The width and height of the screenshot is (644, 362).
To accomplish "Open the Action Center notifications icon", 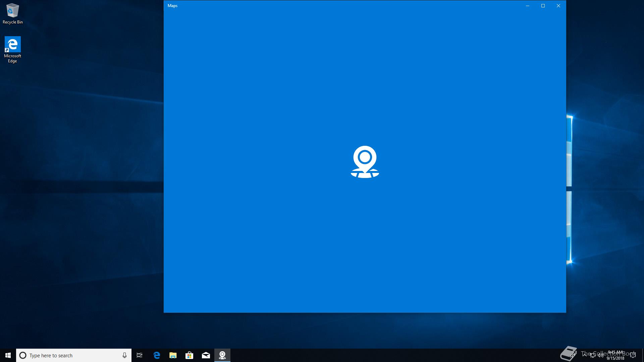I will [633, 355].
